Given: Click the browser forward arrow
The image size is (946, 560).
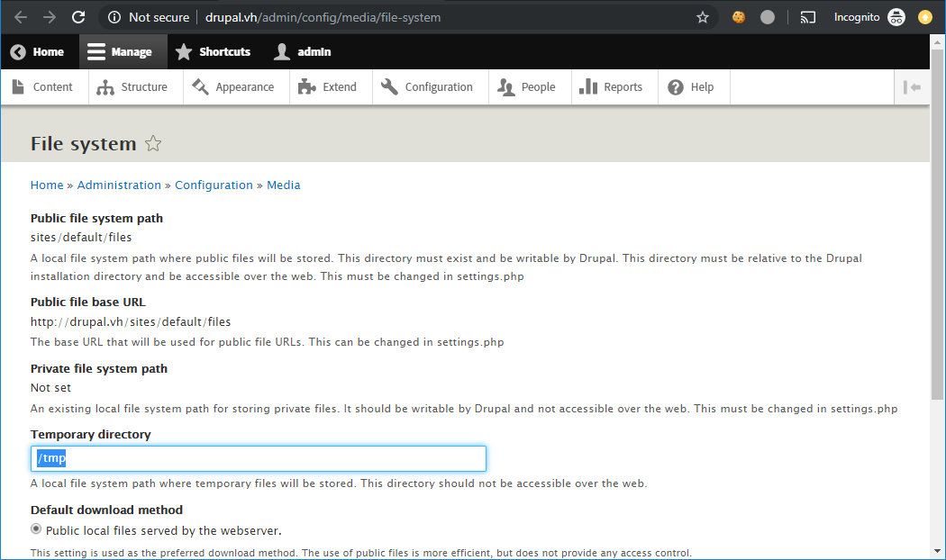Looking at the screenshot, I should pos(50,17).
